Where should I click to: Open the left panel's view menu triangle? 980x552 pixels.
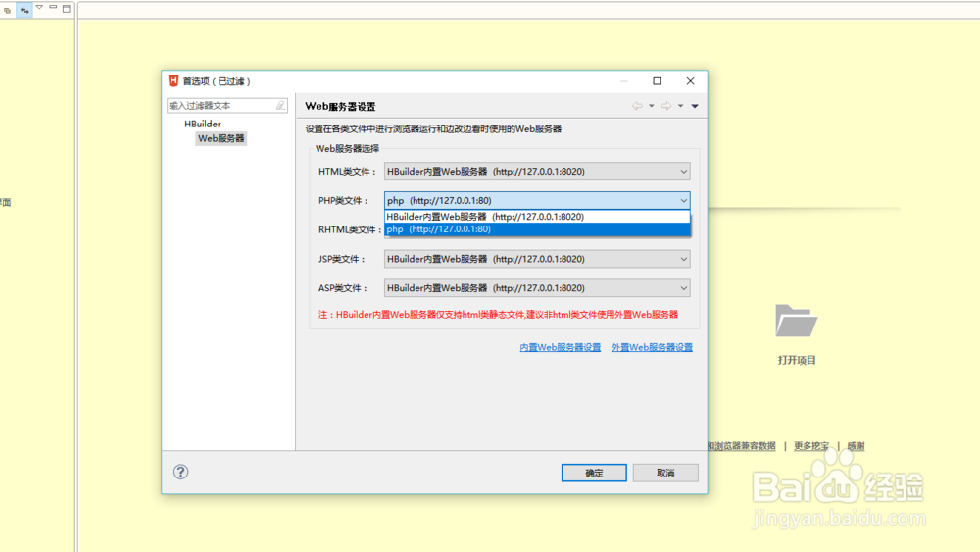[39, 7]
